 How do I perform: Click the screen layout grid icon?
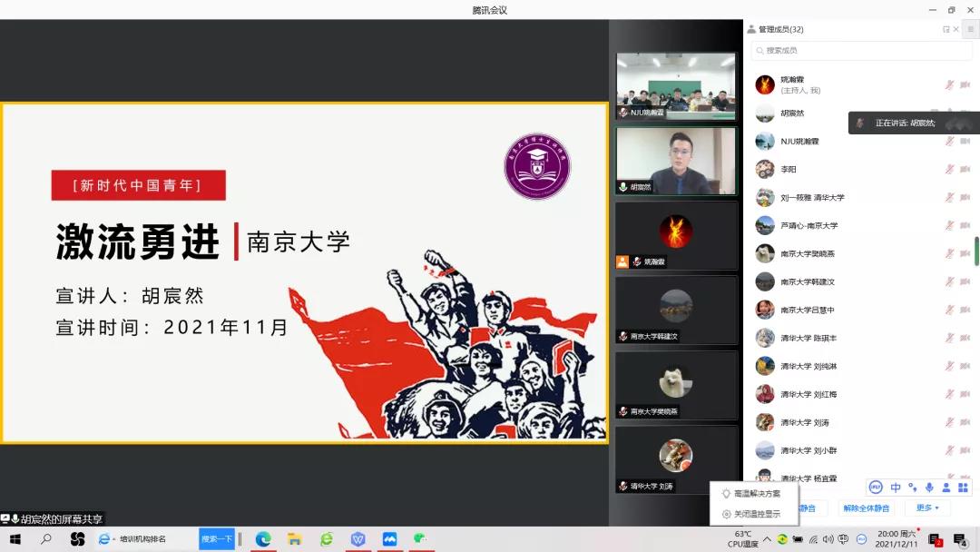[x=965, y=488]
